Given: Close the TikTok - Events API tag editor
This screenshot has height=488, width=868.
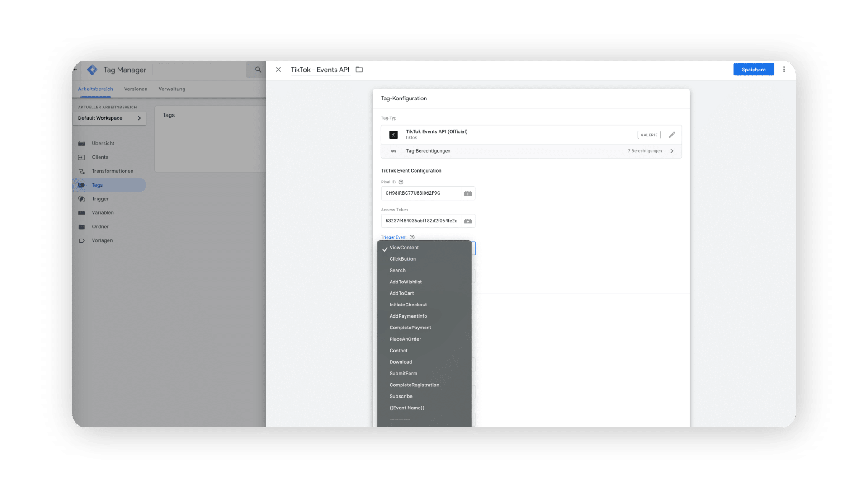Looking at the screenshot, I should [x=278, y=70].
